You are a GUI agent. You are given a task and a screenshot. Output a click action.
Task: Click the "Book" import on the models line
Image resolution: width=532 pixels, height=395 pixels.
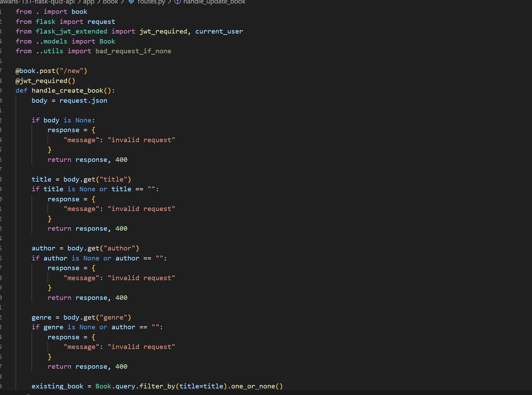pyautogui.click(x=107, y=41)
